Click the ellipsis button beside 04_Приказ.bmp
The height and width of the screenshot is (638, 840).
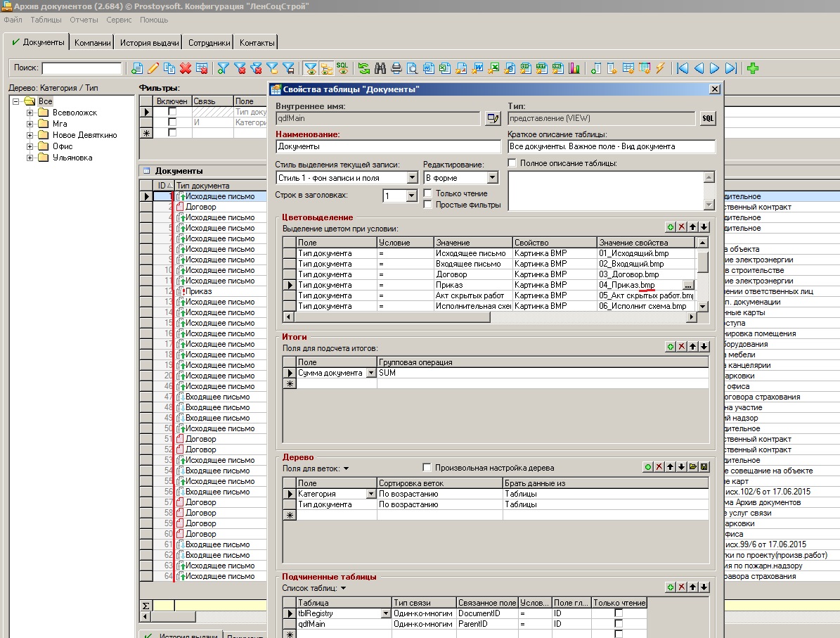pyautogui.click(x=688, y=285)
